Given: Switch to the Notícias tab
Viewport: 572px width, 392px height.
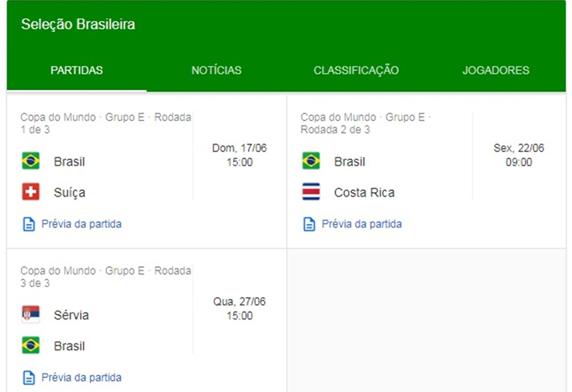Looking at the screenshot, I should click(x=216, y=71).
